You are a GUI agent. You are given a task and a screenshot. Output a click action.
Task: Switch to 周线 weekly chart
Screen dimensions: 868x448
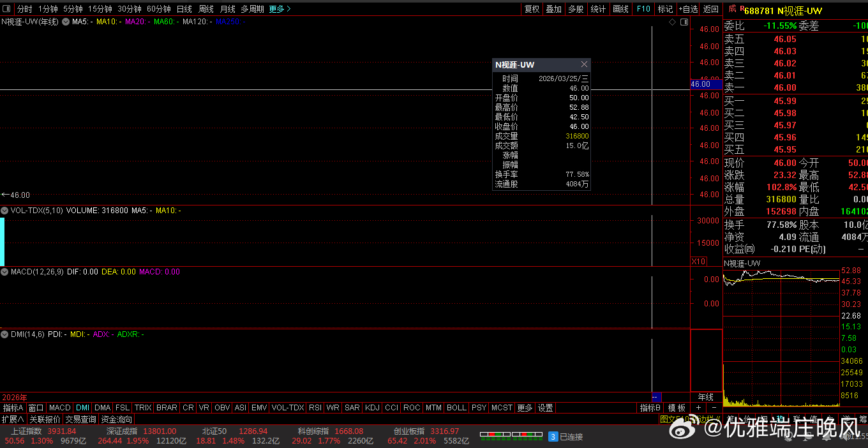[206, 9]
